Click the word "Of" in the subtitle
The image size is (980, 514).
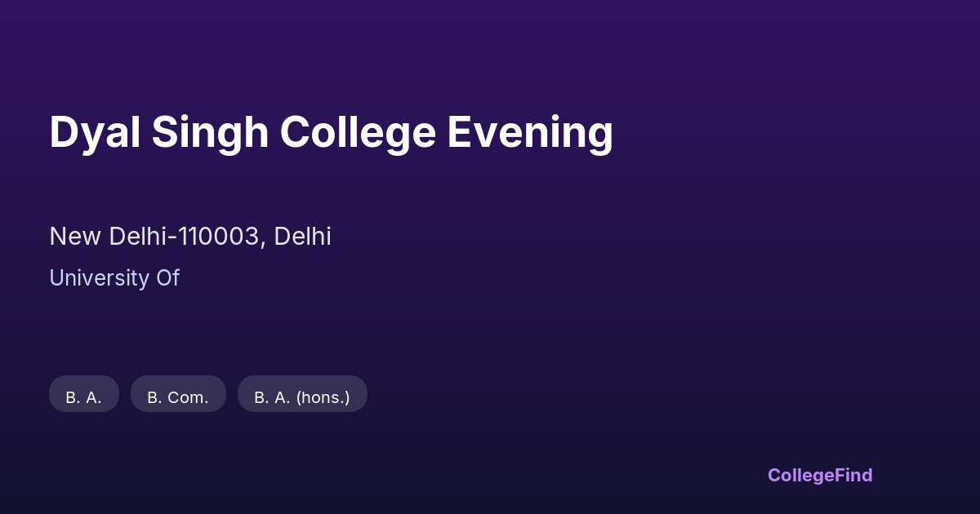click(167, 278)
